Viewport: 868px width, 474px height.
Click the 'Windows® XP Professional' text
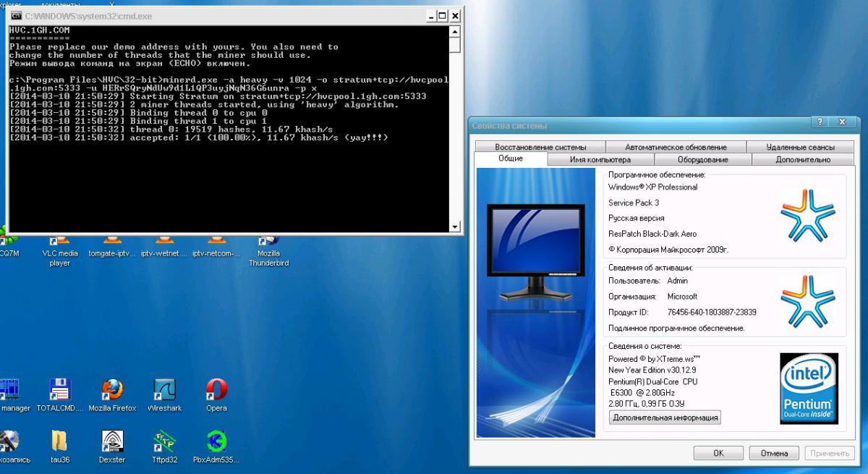pyautogui.click(x=653, y=187)
